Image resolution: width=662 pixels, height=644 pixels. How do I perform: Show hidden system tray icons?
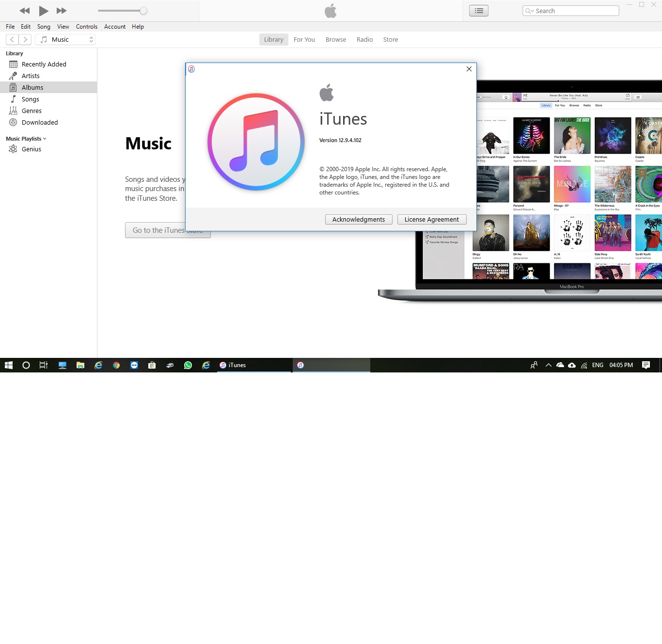[549, 365]
